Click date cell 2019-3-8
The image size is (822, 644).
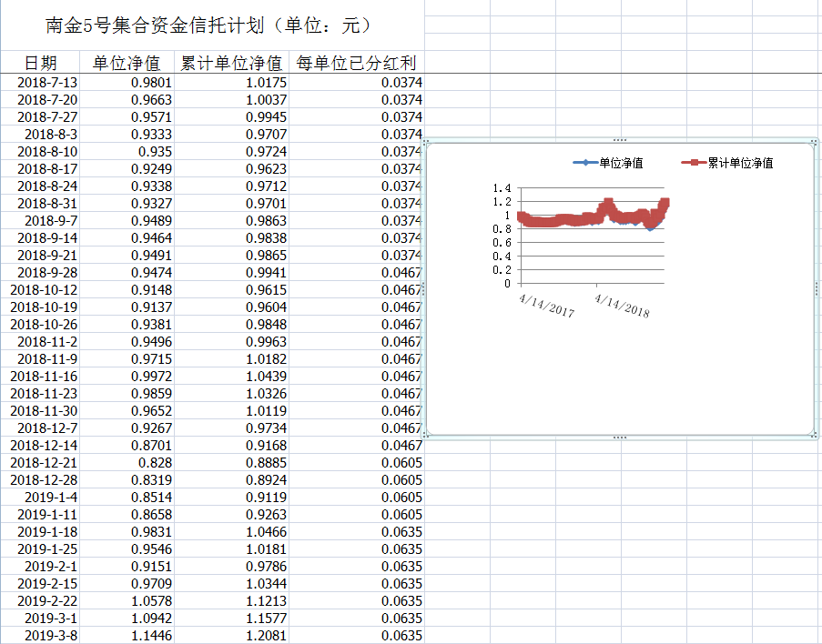(40, 636)
